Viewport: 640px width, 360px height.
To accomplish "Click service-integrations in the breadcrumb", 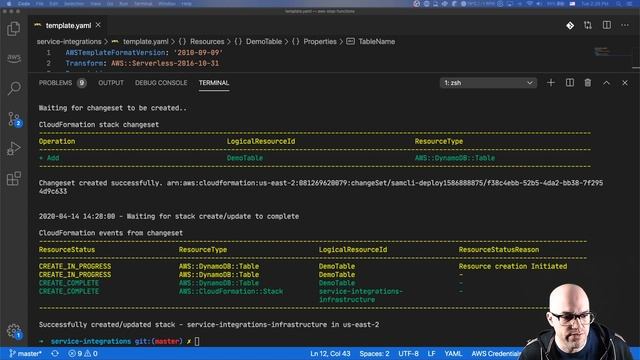I will [69, 42].
